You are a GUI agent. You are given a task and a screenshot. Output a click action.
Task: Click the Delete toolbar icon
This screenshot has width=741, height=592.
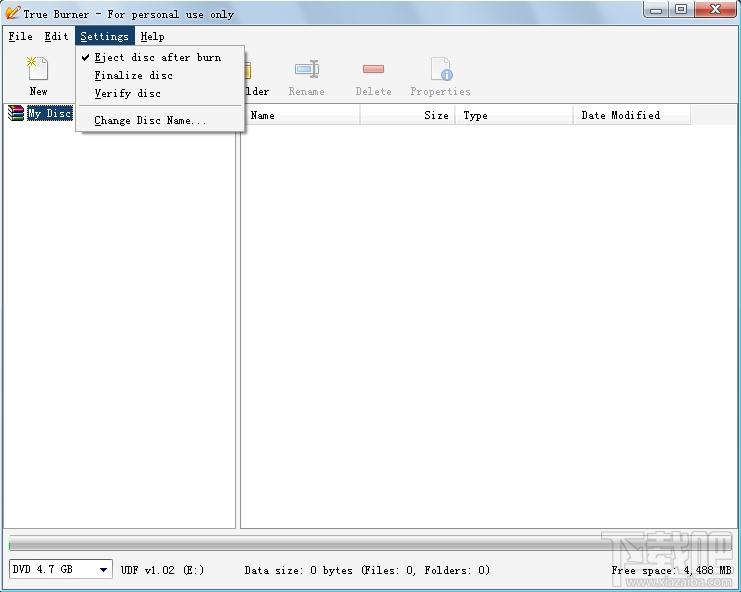tap(373, 69)
